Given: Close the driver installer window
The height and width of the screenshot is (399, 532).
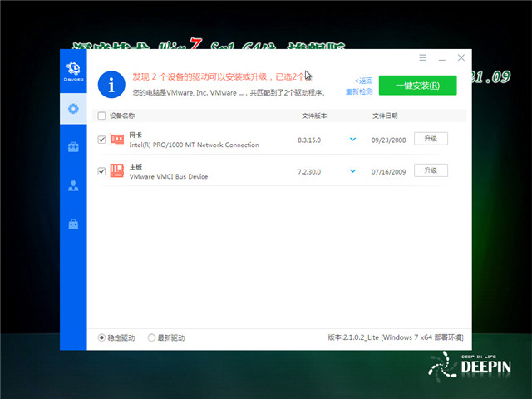Looking at the screenshot, I should [x=461, y=57].
